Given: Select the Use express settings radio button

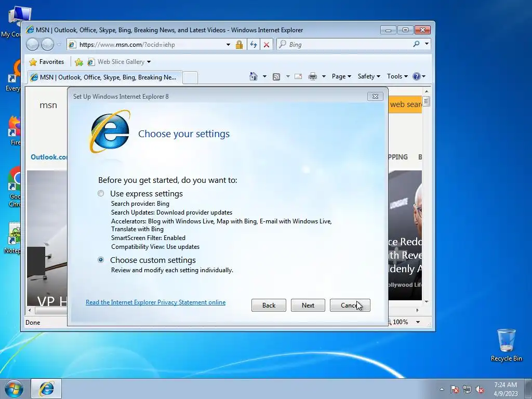Looking at the screenshot, I should coord(101,193).
